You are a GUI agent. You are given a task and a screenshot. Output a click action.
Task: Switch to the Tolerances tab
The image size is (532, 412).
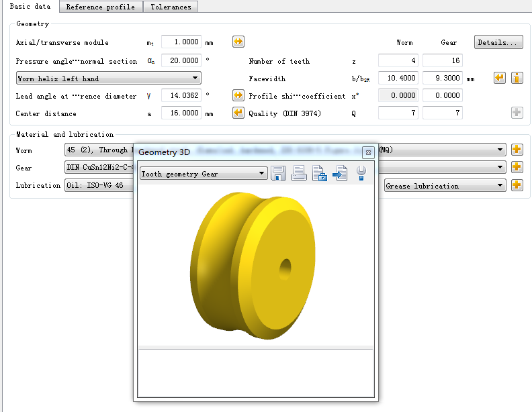click(x=171, y=7)
